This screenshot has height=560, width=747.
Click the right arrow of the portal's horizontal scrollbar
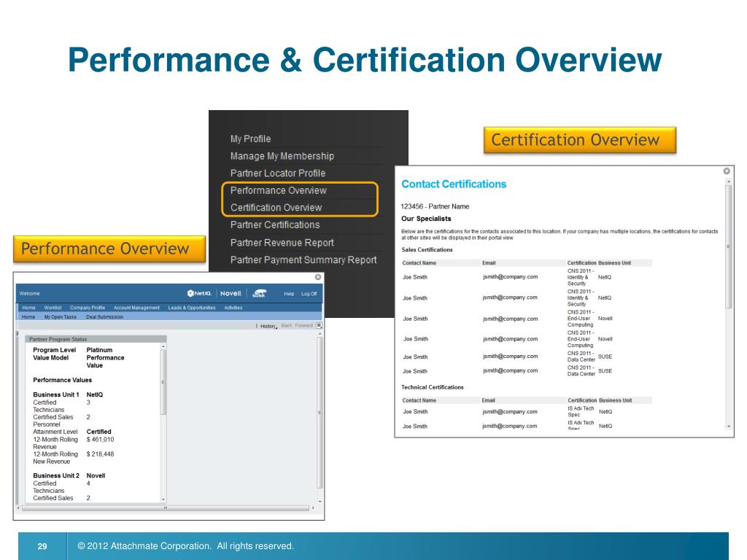[313, 508]
